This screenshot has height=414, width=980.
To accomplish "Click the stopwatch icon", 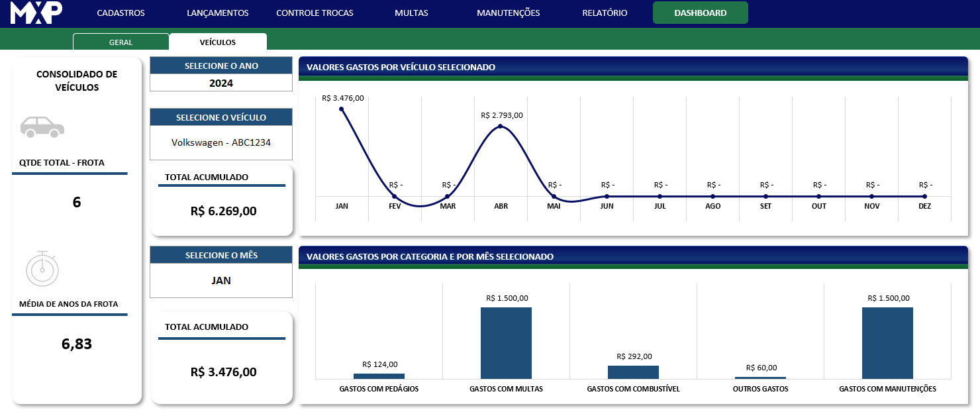I will tap(42, 268).
